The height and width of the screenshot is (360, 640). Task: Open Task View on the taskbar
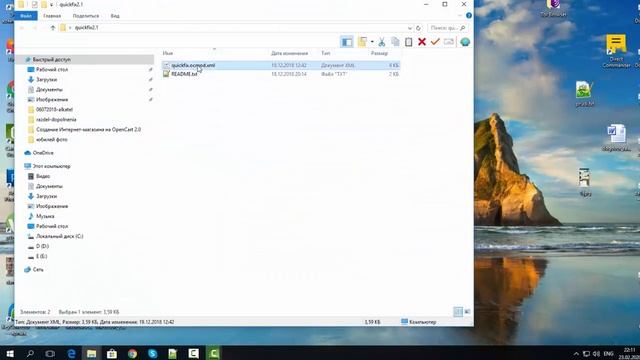[x=50, y=353]
